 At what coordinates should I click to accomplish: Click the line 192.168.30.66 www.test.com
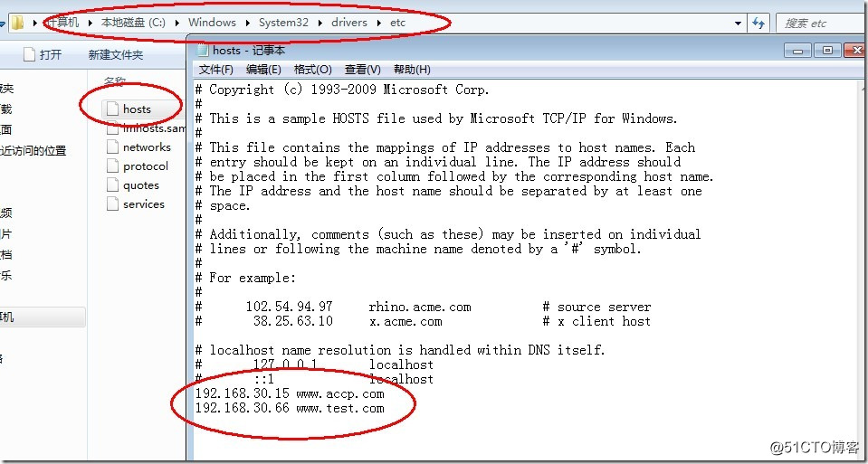point(290,408)
